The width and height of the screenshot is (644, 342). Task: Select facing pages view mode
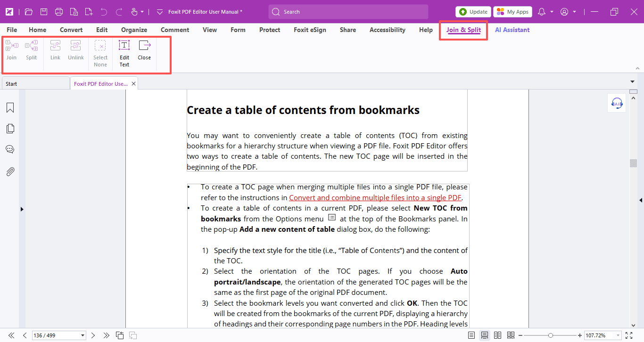(x=497, y=335)
